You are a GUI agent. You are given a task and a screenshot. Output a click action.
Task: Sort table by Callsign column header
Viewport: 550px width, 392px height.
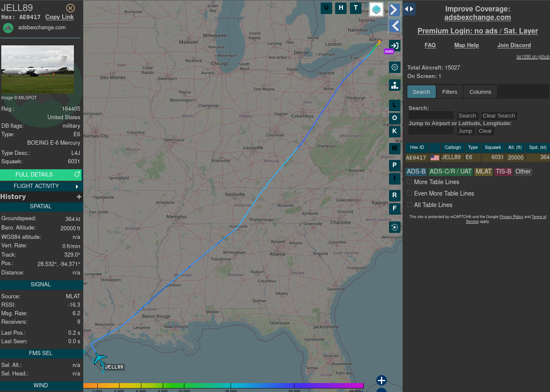(453, 147)
